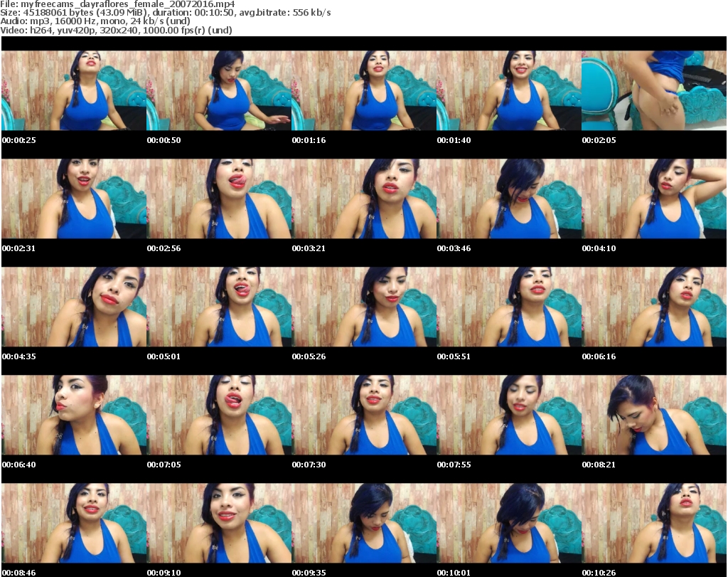Select the 00:02:31 timestamp text

point(19,248)
